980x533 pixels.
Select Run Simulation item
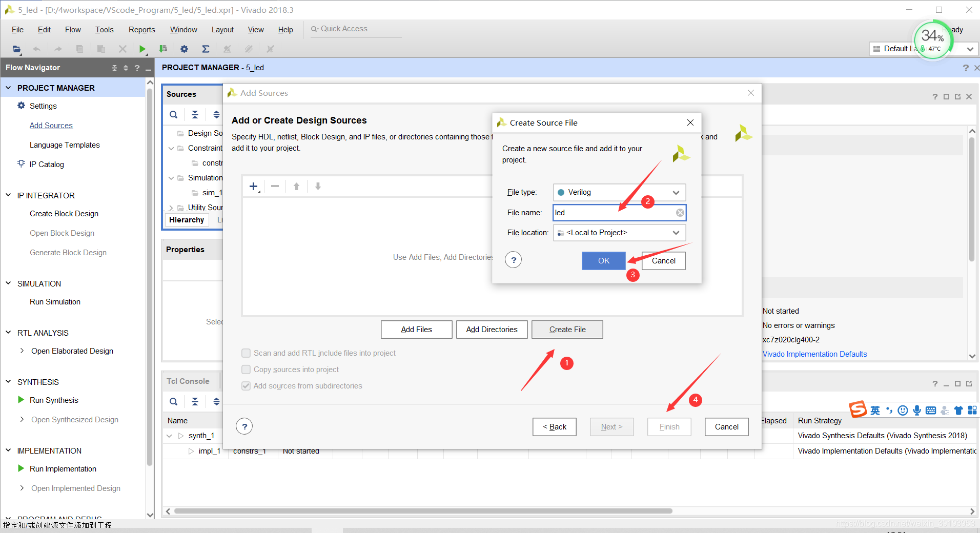(55, 302)
